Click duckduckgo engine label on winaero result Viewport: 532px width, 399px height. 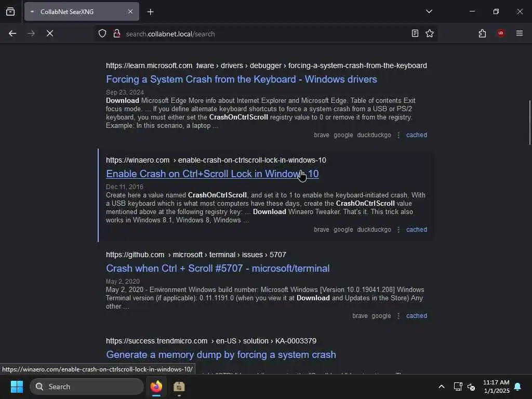374,230
